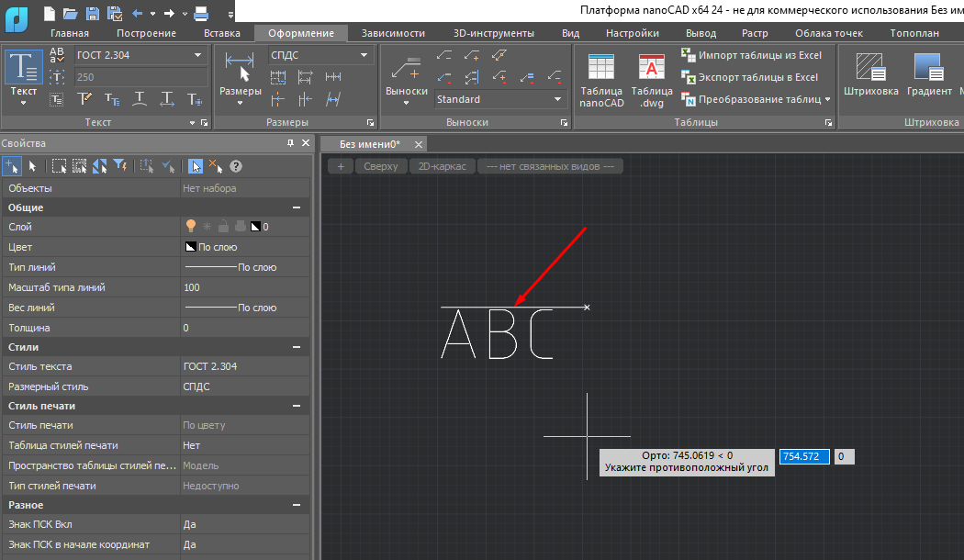Click the invert selection icon in Свойства toolbar
964x560 pixels.
(x=99, y=166)
